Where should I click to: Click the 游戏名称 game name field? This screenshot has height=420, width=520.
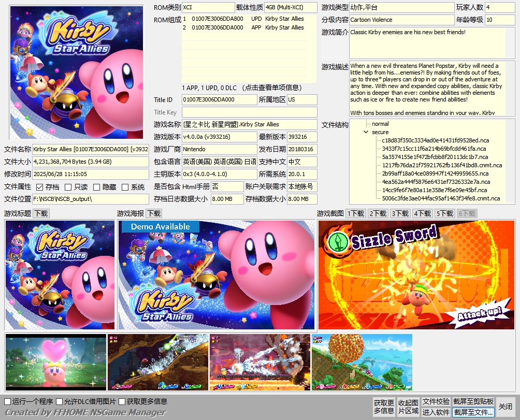tap(249, 124)
